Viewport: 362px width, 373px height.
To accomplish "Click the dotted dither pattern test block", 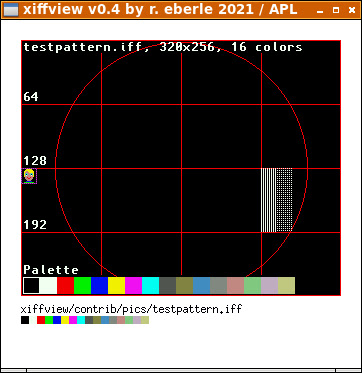I will 284,200.
